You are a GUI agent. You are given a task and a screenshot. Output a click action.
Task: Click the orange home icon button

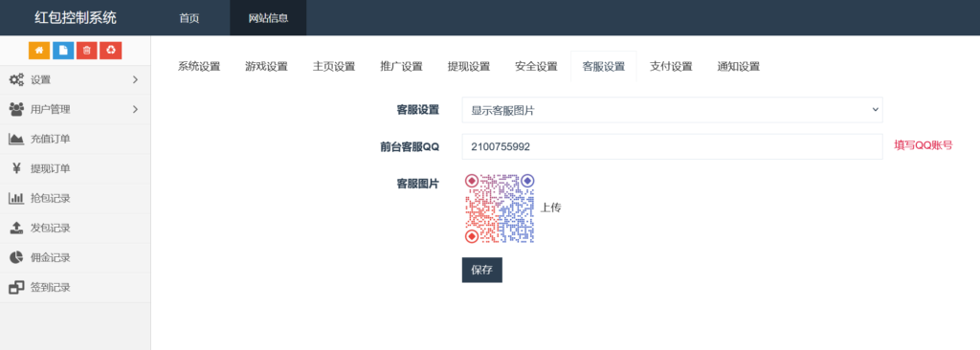pos(38,51)
